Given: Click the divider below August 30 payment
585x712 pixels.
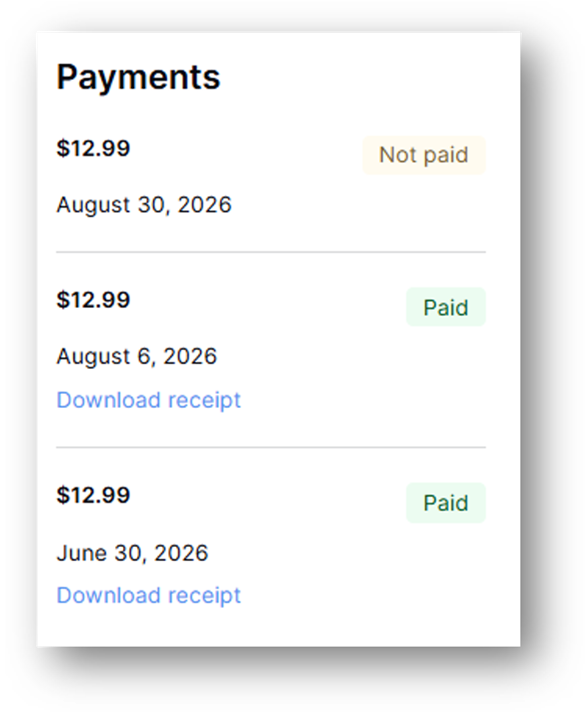Looking at the screenshot, I should point(271,252).
